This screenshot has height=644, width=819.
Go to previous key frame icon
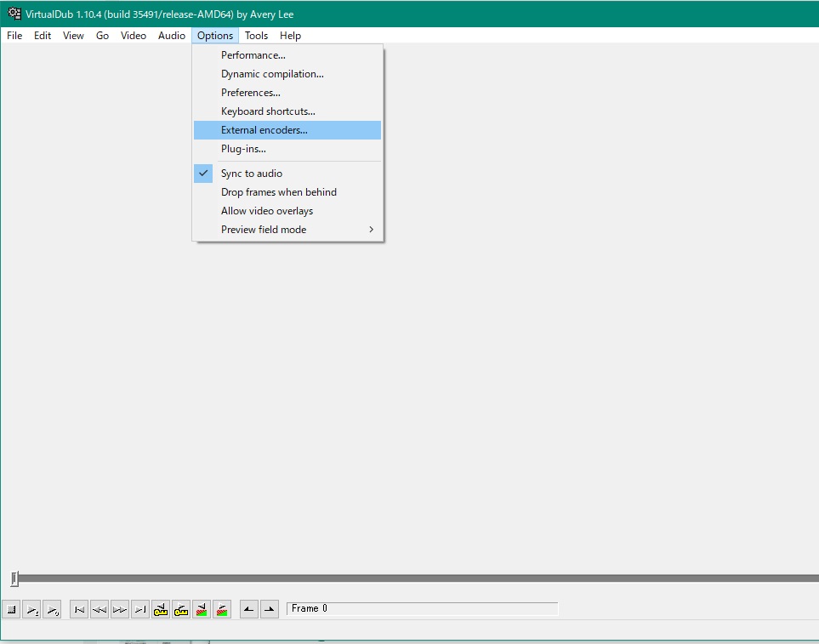coord(161,609)
